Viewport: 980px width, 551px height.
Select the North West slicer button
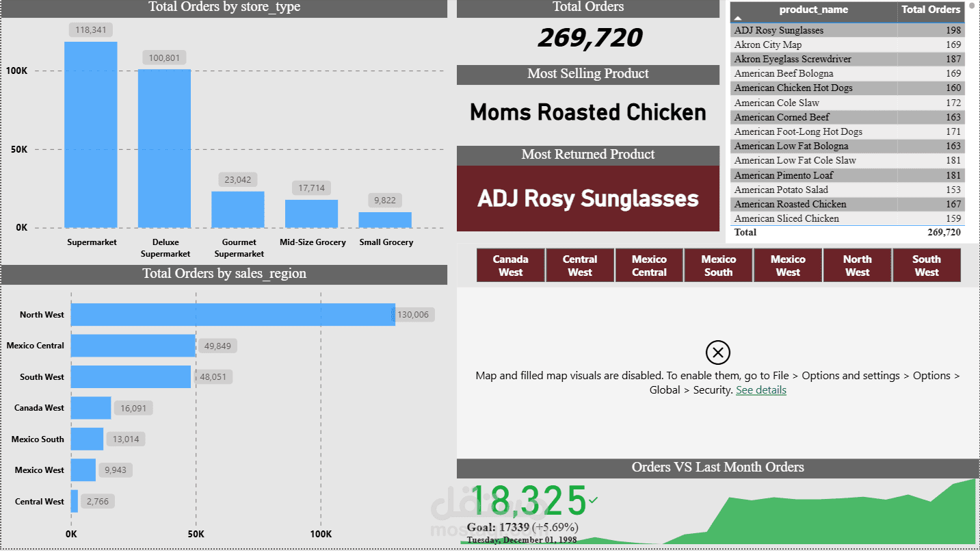click(857, 266)
